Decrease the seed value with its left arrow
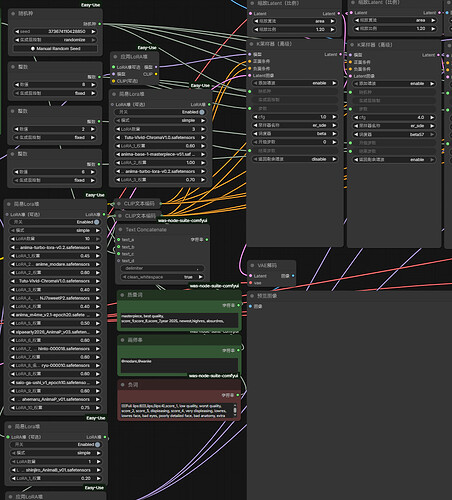The height and width of the screenshot is (500, 452). tap(17, 32)
